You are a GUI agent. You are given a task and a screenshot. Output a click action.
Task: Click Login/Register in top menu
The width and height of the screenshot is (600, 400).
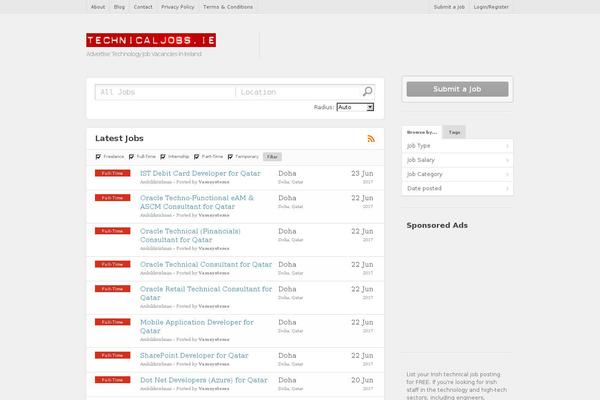tap(491, 7)
